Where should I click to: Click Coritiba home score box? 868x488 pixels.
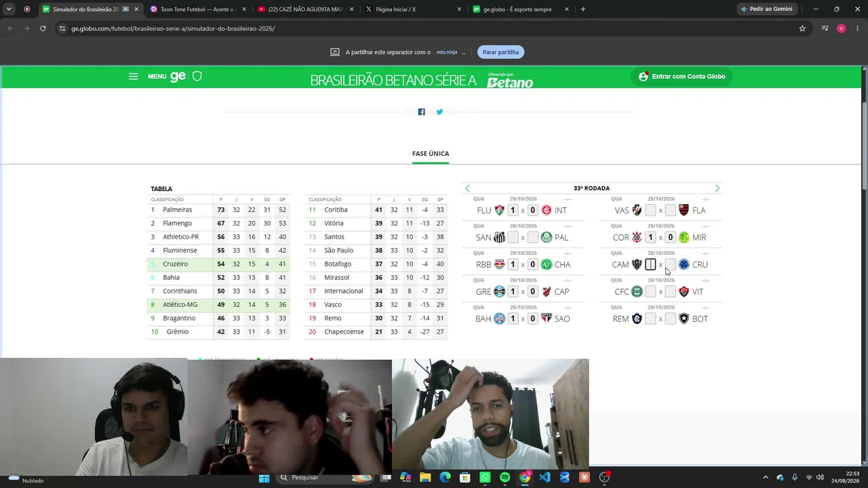click(650, 291)
